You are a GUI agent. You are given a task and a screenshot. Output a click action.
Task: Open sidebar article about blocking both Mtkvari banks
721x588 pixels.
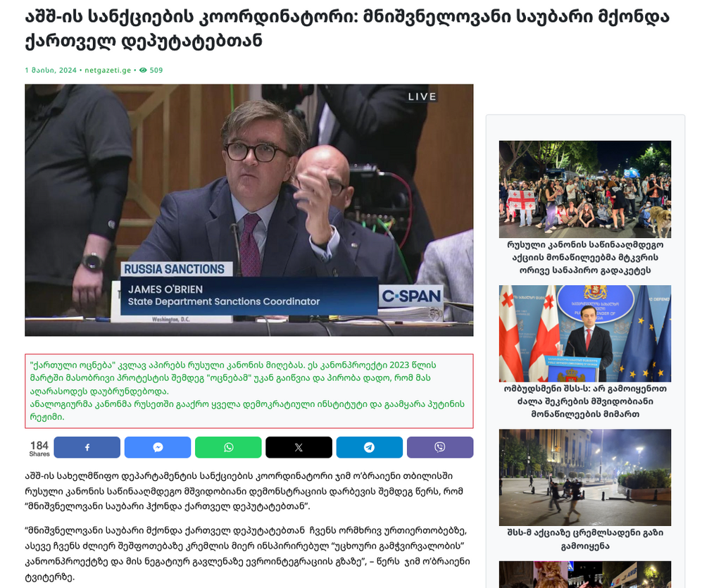(x=585, y=258)
